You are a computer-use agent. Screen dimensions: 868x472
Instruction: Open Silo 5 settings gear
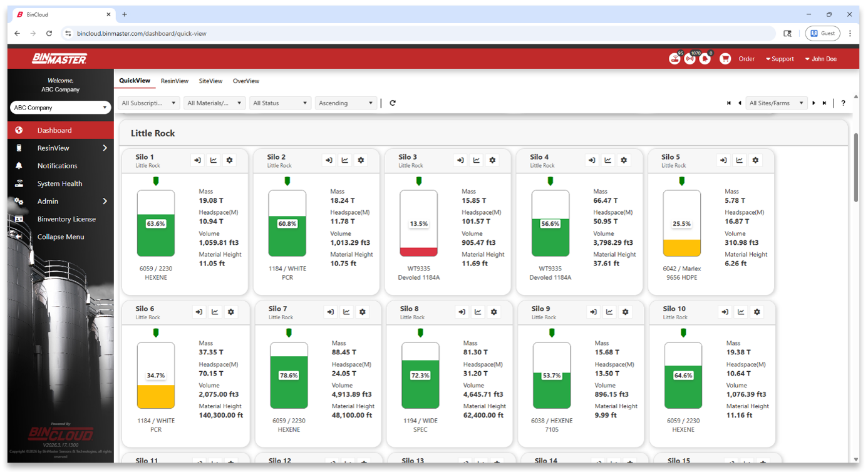click(755, 160)
